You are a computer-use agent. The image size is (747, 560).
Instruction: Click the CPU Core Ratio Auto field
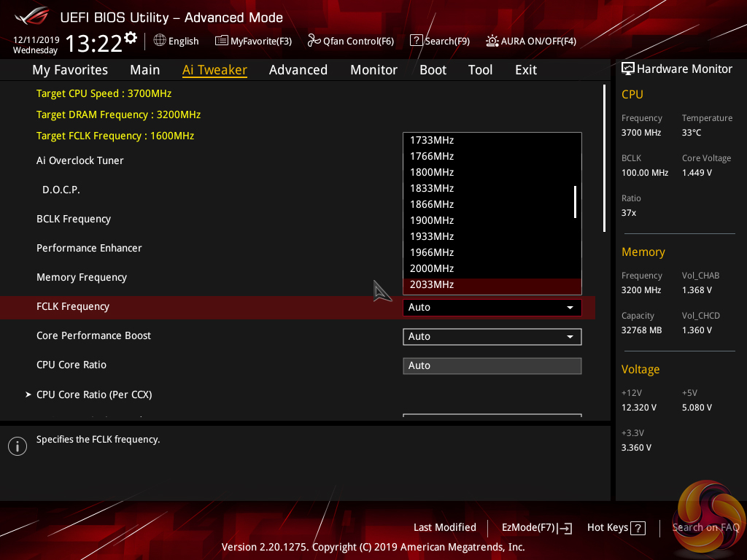tap(492, 365)
